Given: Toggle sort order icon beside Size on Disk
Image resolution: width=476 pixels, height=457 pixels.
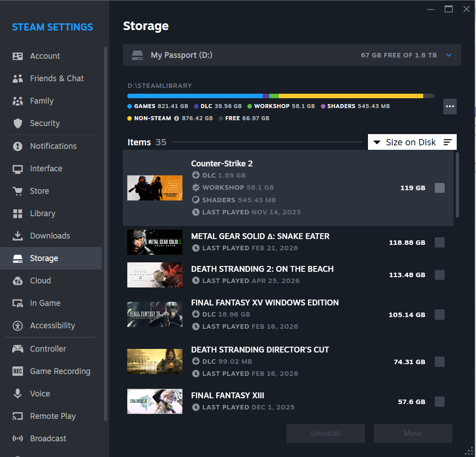Looking at the screenshot, I should tap(447, 142).
